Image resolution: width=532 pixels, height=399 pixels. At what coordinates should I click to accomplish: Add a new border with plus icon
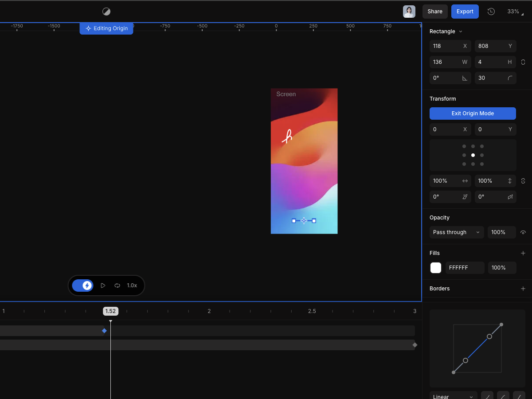coord(523,289)
